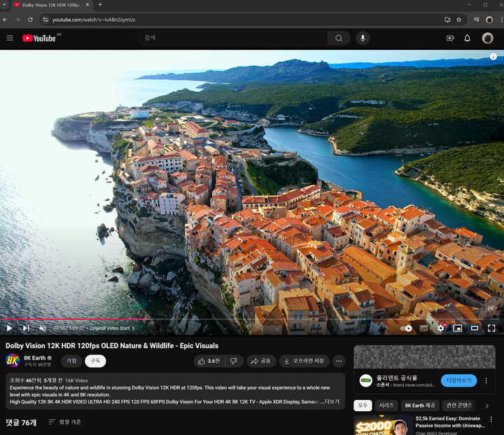The height and width of the screenshot is (435, 504).
Task: Start voice search with microphone icon
Action: (363, 39)
